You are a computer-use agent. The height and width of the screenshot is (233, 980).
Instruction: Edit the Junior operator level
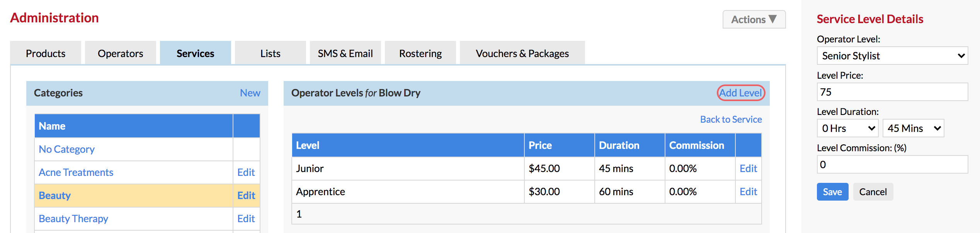[748, 169]
